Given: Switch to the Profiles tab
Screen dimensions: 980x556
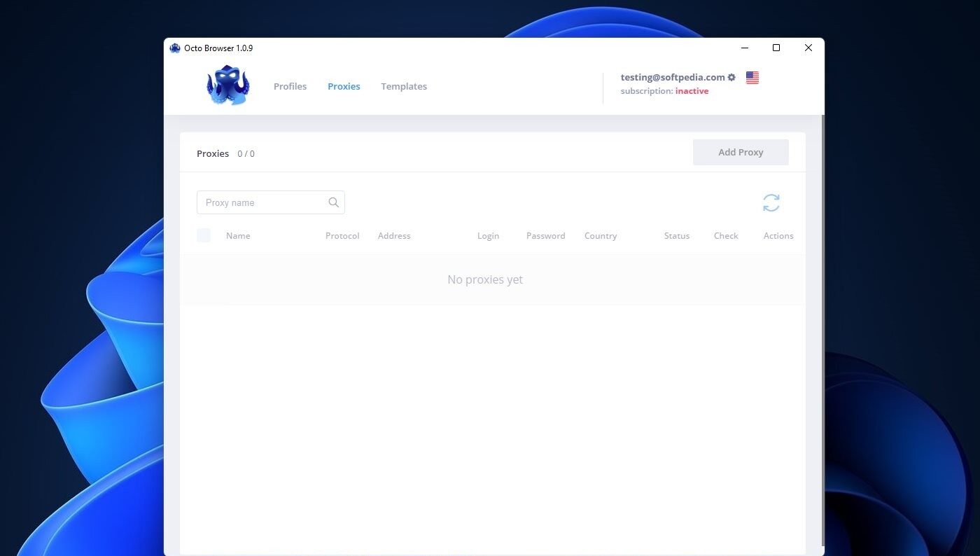Looking at the screenshot, I should pos(290,87).
